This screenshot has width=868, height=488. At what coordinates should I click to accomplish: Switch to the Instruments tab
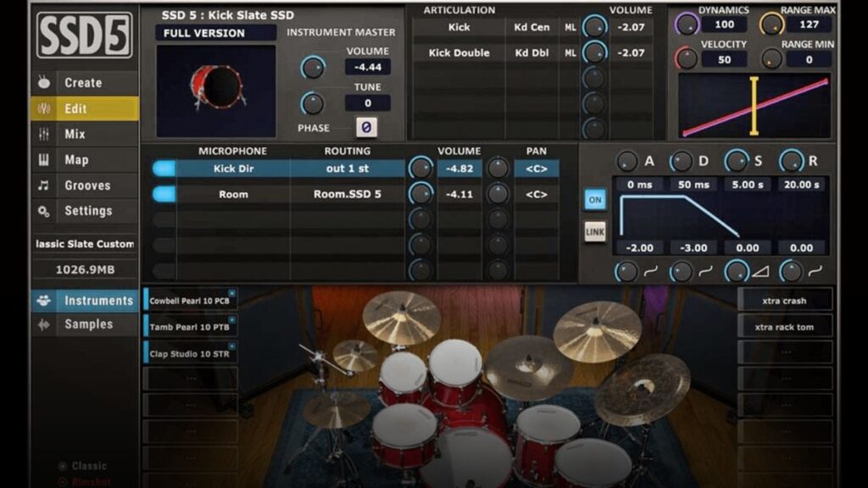tap(84, 301)
